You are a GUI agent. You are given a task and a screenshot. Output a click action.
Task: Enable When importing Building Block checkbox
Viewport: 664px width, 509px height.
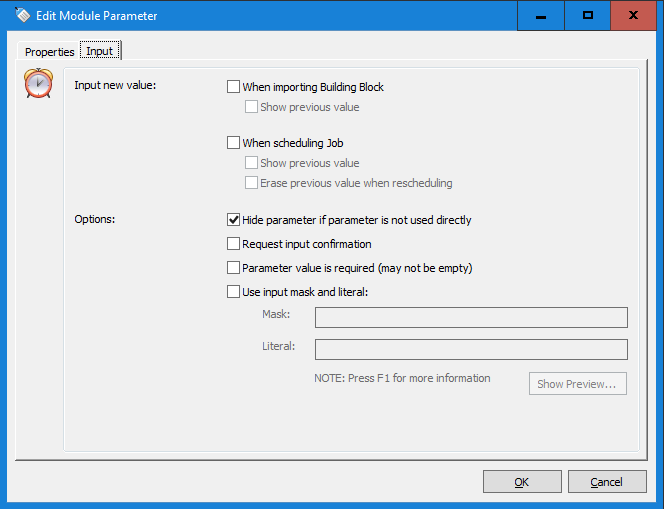tap(233, 87)
